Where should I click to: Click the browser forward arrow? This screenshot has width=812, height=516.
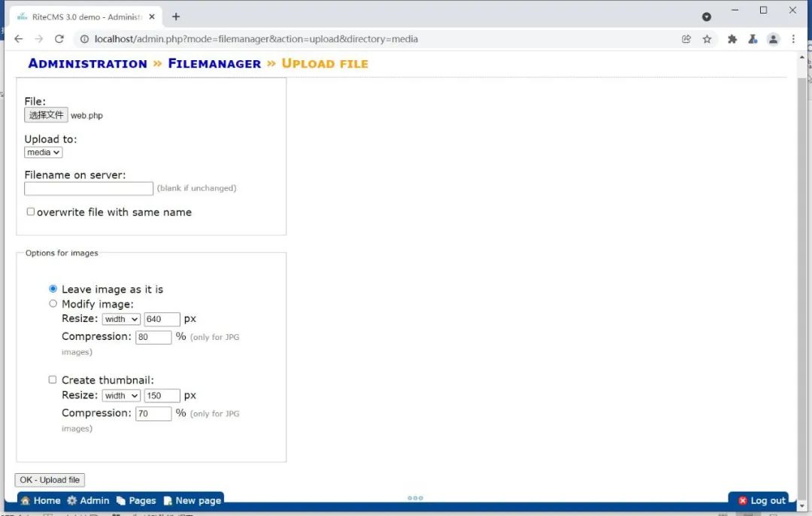click(x=39, y=39)
